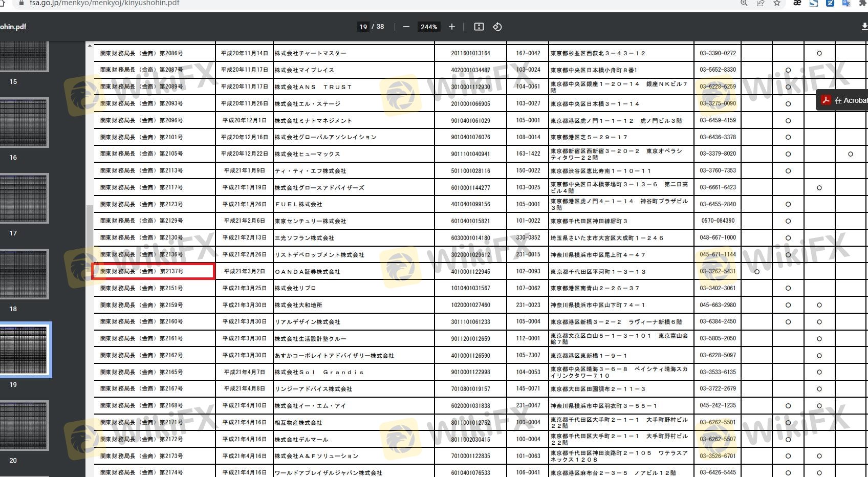Click the æ extension icon
The image size is (868, 477).
pyautogui.click(x=797, y=3)
